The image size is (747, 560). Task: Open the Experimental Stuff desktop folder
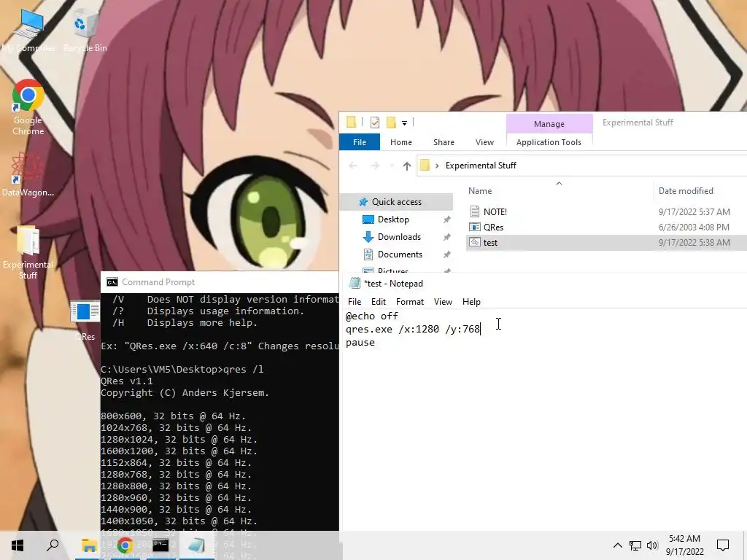pos(28,252)
